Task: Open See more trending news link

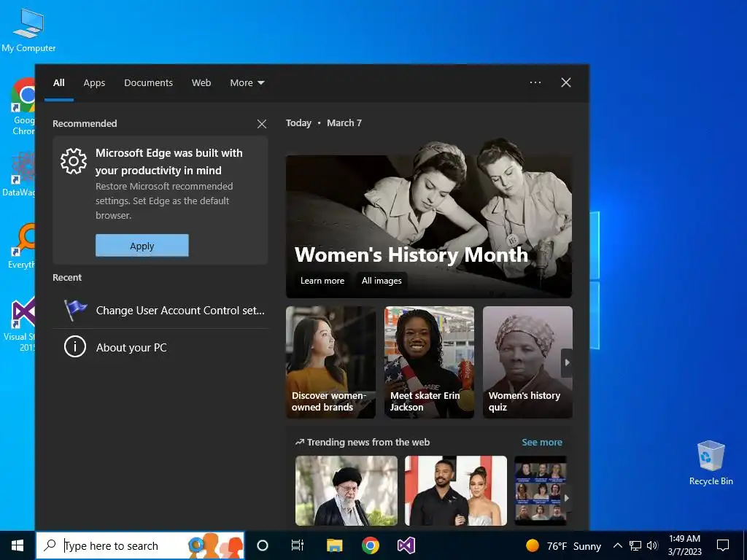Action: (x=542, y=443)
